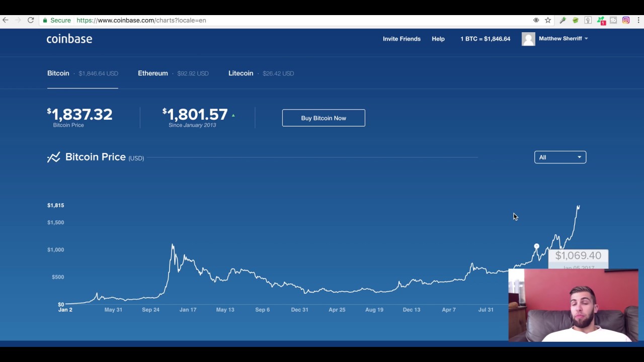Click the $1,815 y-axis label
Image resolution: width=644 pixels, height=362 pixels.
tap(56, 205)
